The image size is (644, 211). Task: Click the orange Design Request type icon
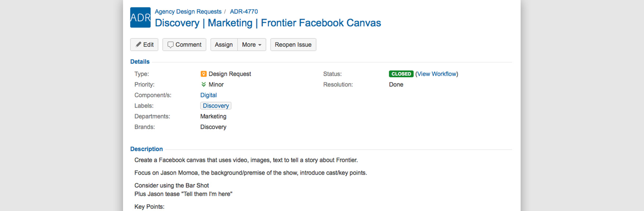(203, 74)
